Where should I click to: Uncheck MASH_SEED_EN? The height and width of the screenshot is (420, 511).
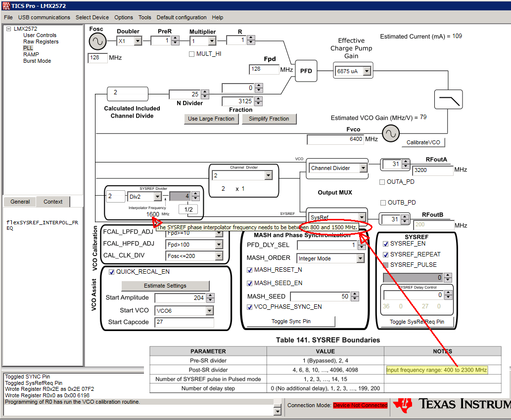point(250,283)
